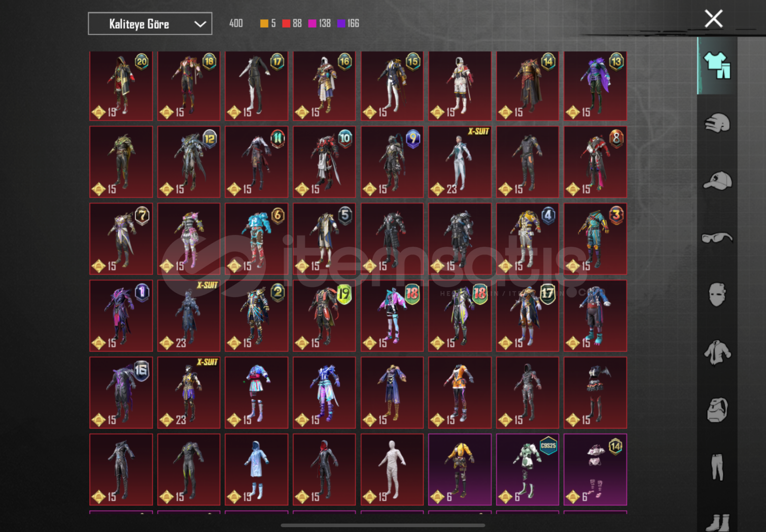Select the gold X-SUIT in fifth row

tap(189, 393)
